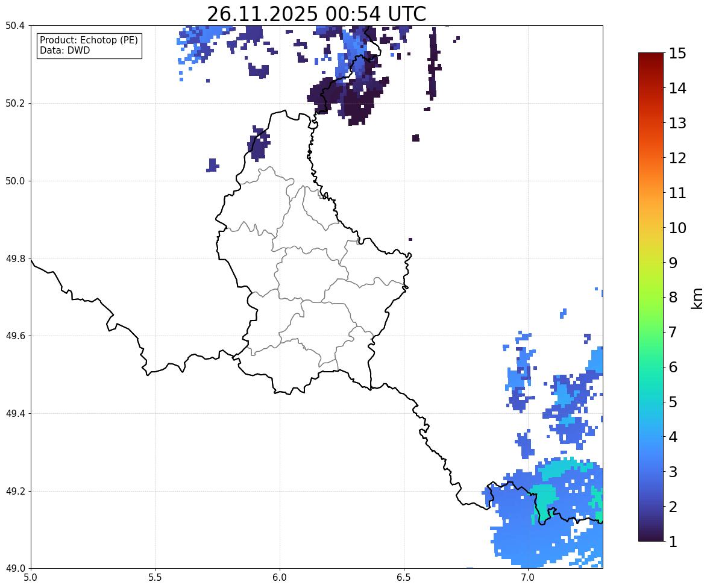The height and width of the screenshot is (588, 710).
Task: Click the 'Product: Echotop (PE)' legend line
Action: point(89,40)
